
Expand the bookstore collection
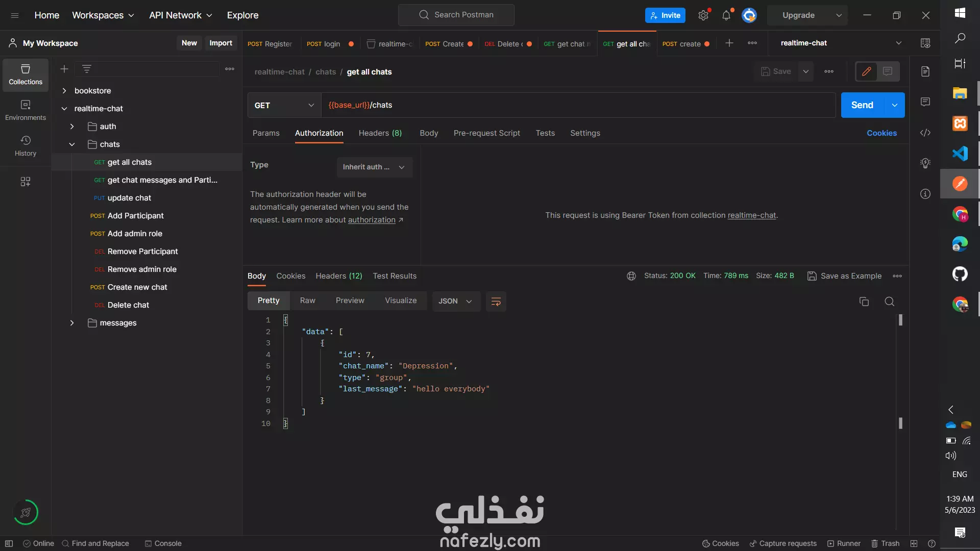point(64,91)
